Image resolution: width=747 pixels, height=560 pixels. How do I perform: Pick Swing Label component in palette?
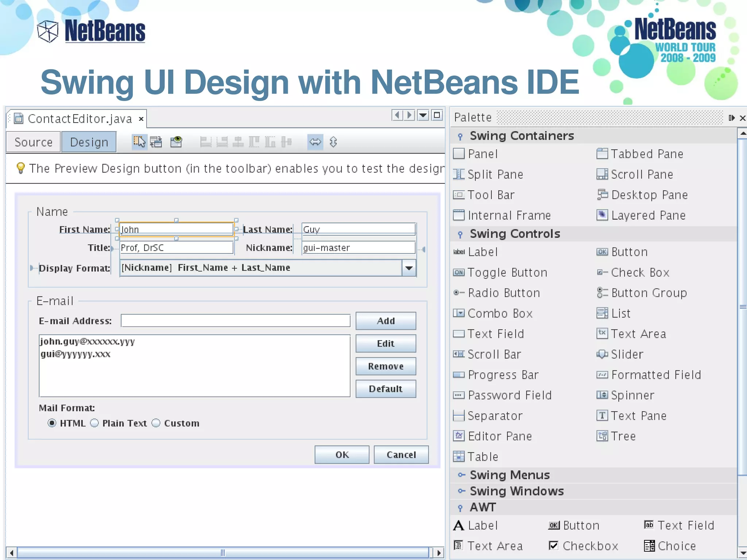pyautogui.click(x=476, y=252)
